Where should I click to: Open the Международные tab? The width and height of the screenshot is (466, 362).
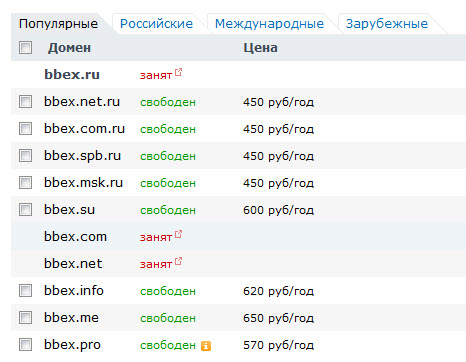[x=269, y=24]
